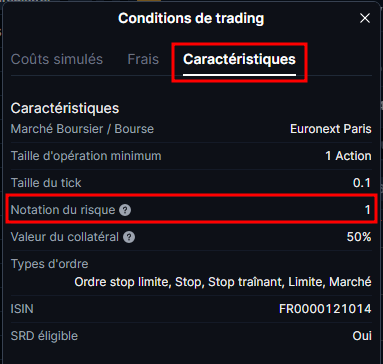
Task: Click the 1 Action minimum size value
Action: click(x=348, y=156)
